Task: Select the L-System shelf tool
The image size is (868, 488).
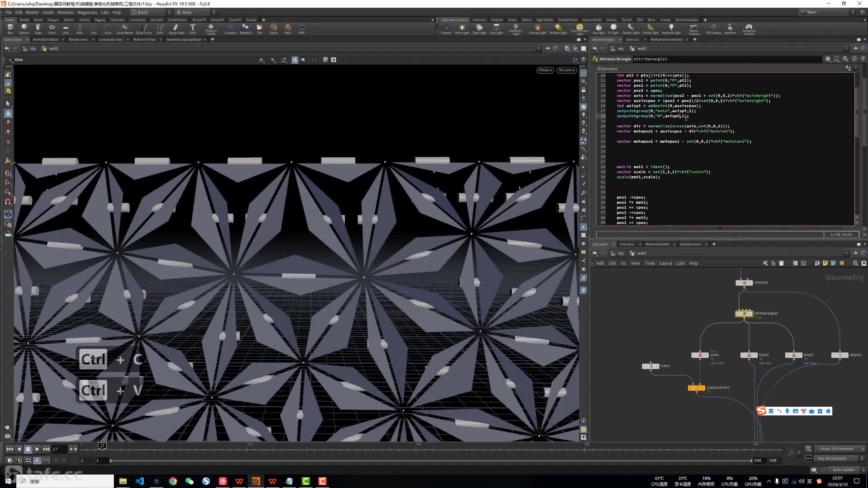Action: pyautogui.click(x=230, y=29)
